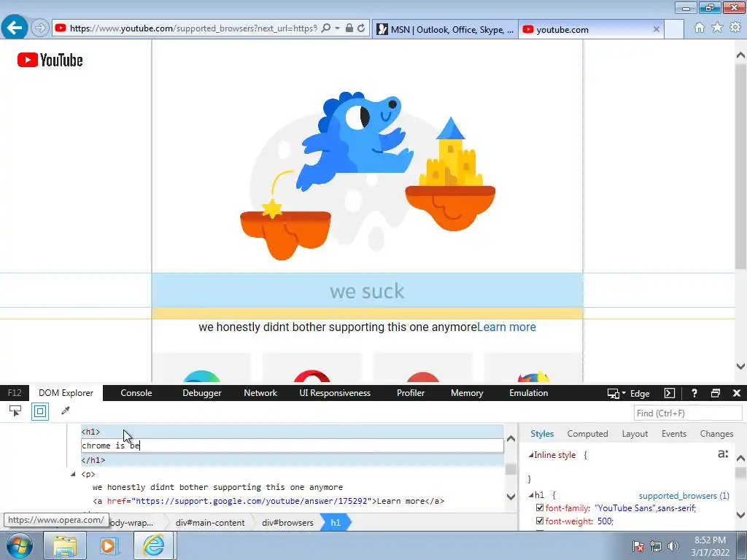Click the YouTube logo on the page
Screen dimensions: 747x560
point(50,60)
